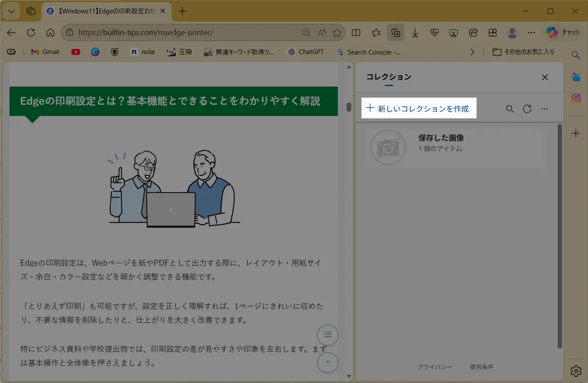Add page to favorites star icon
The image size is (588, 383).
[x=337, y=33]
